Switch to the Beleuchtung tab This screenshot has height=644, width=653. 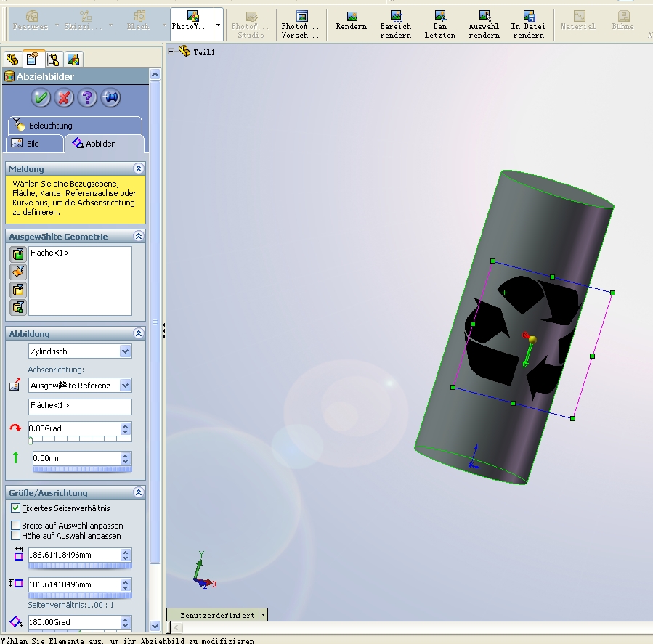pyautogui.click(x=75, y=126)
